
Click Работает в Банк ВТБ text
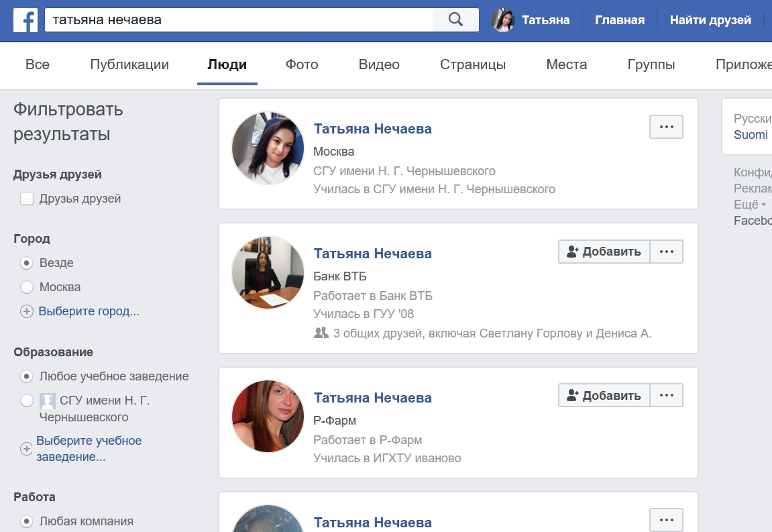click(373, 296)
